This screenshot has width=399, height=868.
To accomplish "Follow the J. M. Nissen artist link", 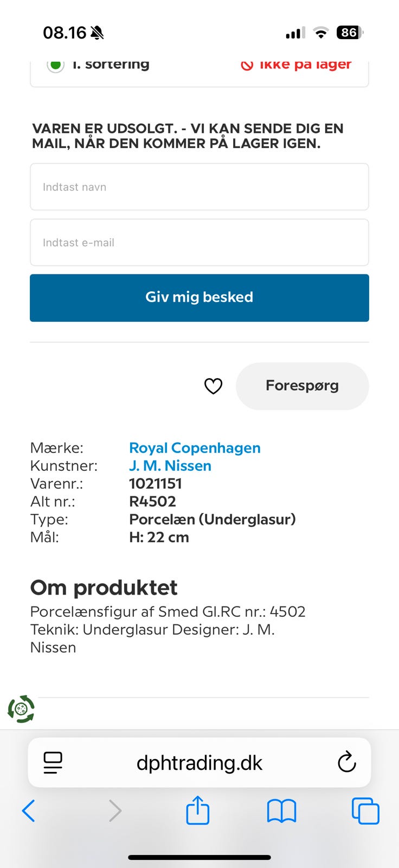I will 170,466.
